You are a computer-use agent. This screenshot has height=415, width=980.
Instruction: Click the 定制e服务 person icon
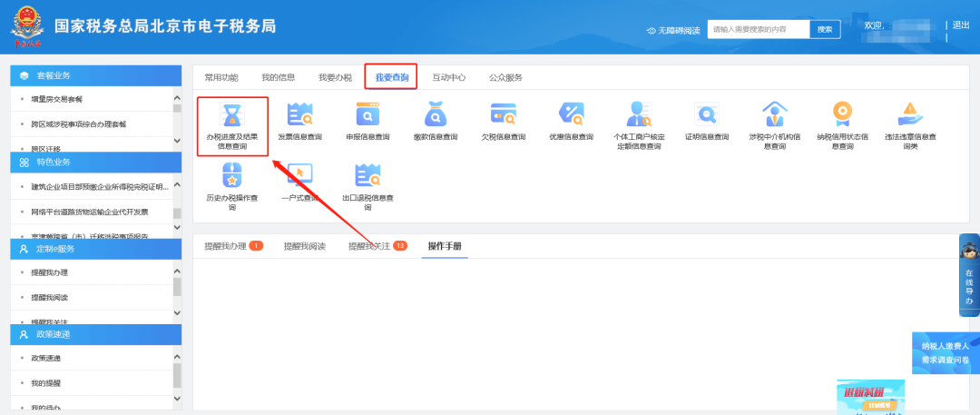click(24, 249)
